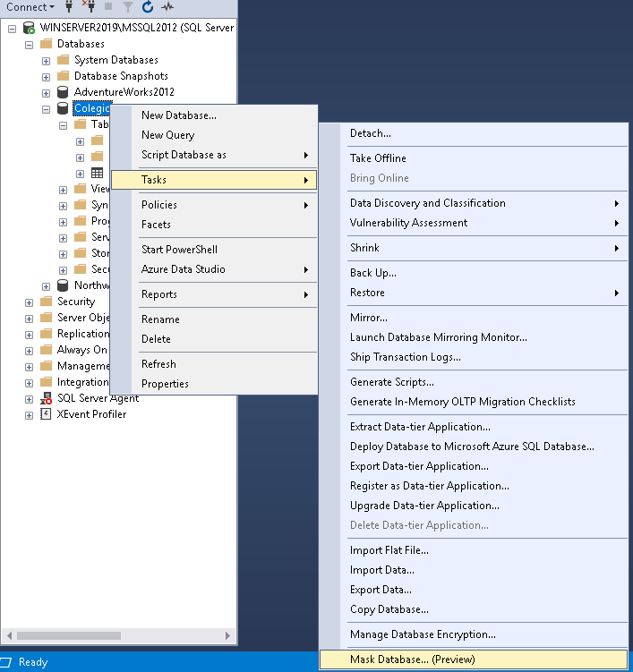Click the System Databases folder icon
Screen dimensions: 633x672
tap(63, 60)
